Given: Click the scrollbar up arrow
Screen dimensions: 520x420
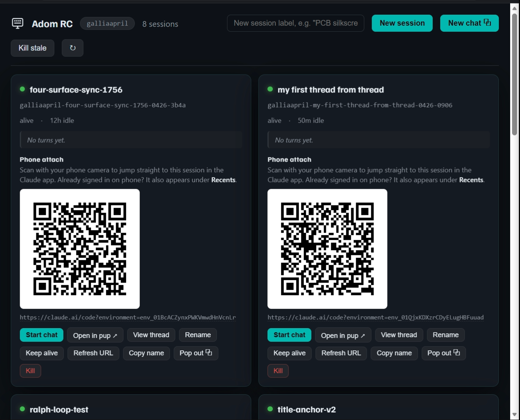Looking at the screenshot, I should pos(514,8).
